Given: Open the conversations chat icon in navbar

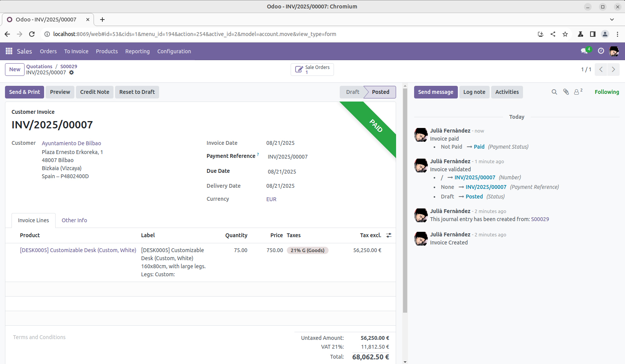Looking at the screenshot, I should coord(584,51).
